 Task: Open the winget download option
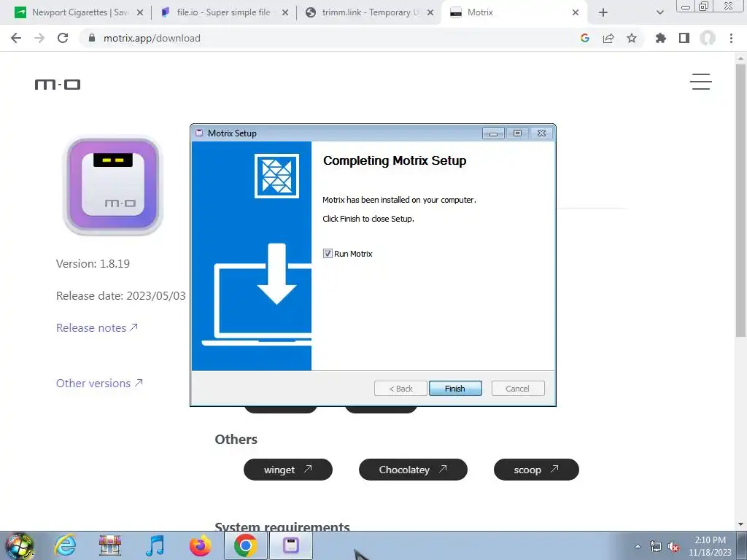287,470
